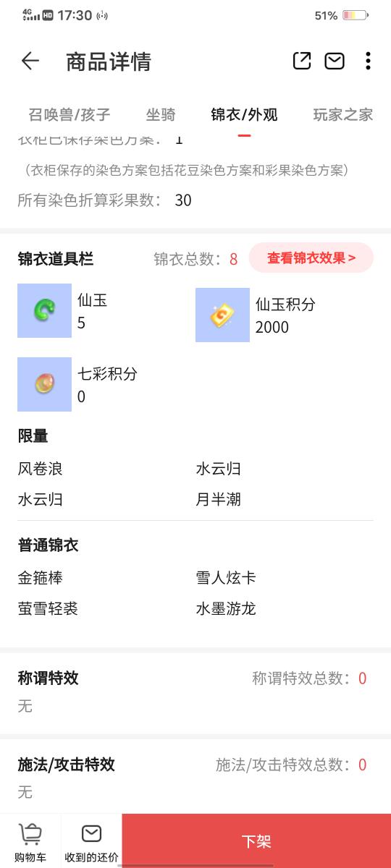The image size is (391, 868).
Task: Switch to 玩家之家 tab
Action: [342, 114]
